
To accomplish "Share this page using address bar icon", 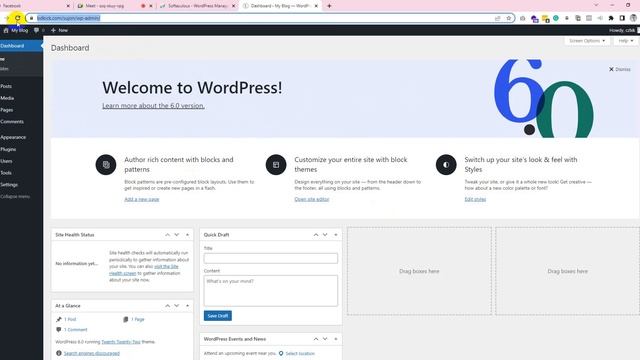I will pyautogui.click(x=498, y=18).
